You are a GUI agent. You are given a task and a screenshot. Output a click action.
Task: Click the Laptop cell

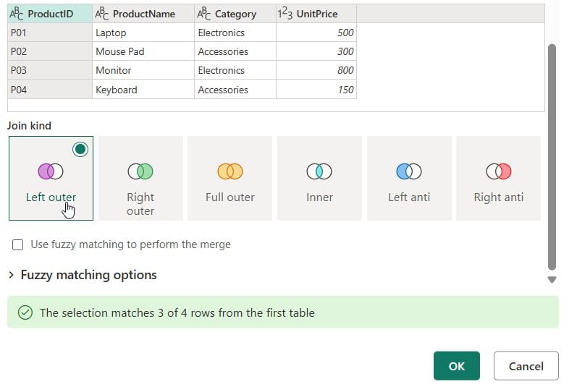tap(143, 33)
